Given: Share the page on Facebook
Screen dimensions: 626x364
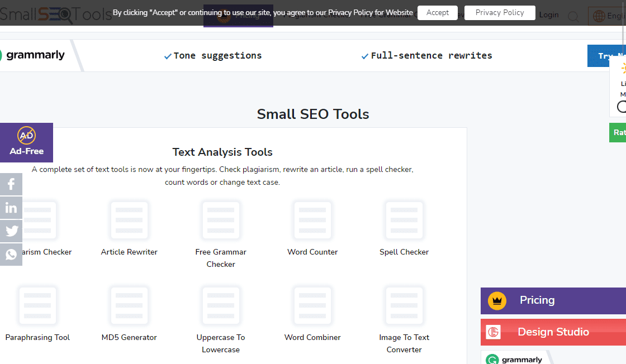Looking at the screenshot, I should (x=11, y=184).
